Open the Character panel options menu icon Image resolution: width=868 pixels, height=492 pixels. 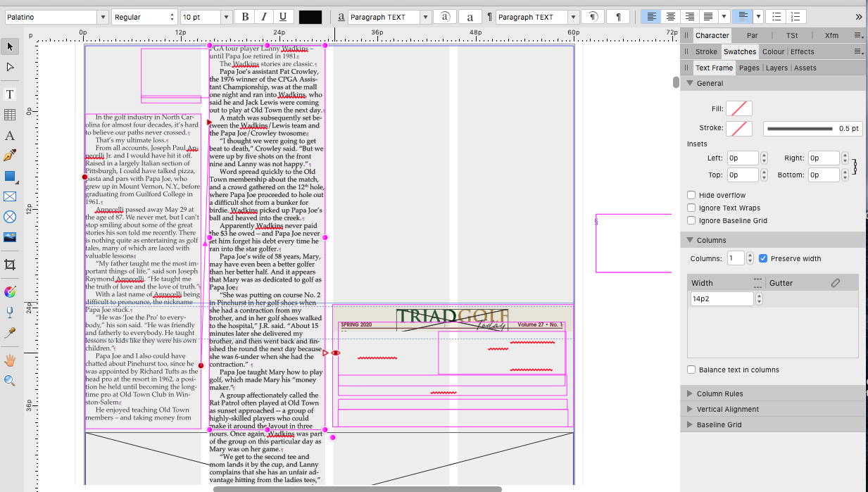click(858, 35)
